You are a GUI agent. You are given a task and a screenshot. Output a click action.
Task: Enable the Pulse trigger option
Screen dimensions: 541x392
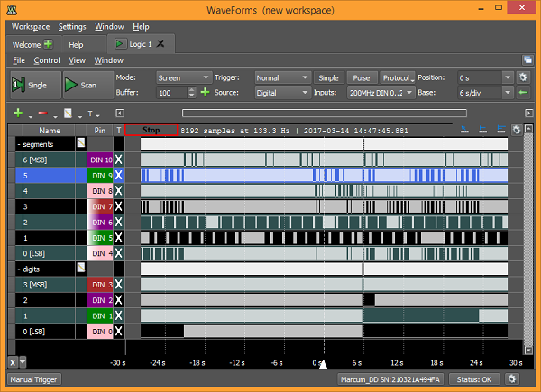click(362, 77)
